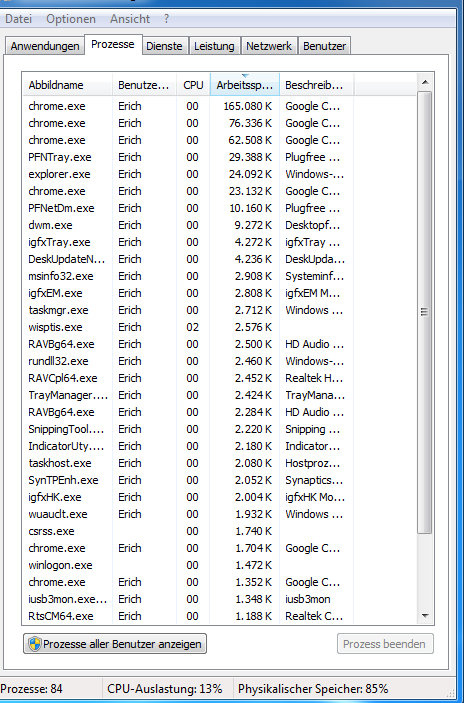Select the igfxHK.exe process

point(219,498)
